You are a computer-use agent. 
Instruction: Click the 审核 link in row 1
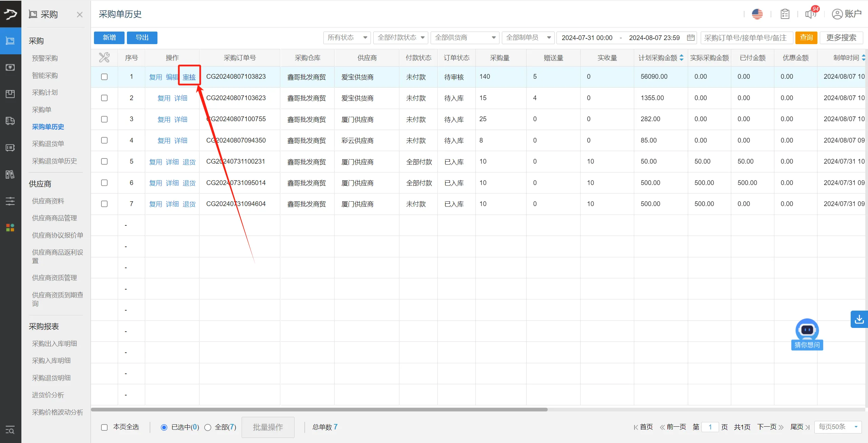point(189,77)
